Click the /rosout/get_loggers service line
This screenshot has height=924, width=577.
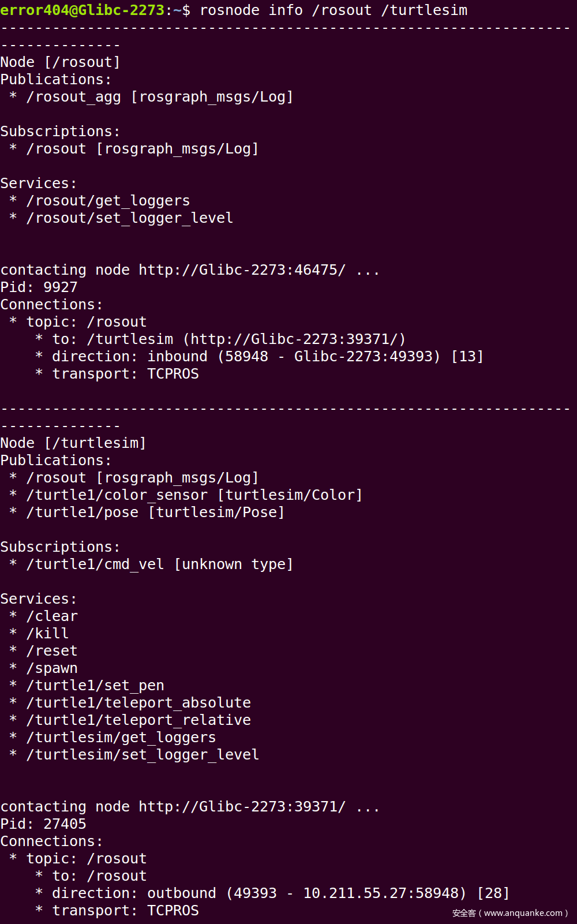click(108, 201)
